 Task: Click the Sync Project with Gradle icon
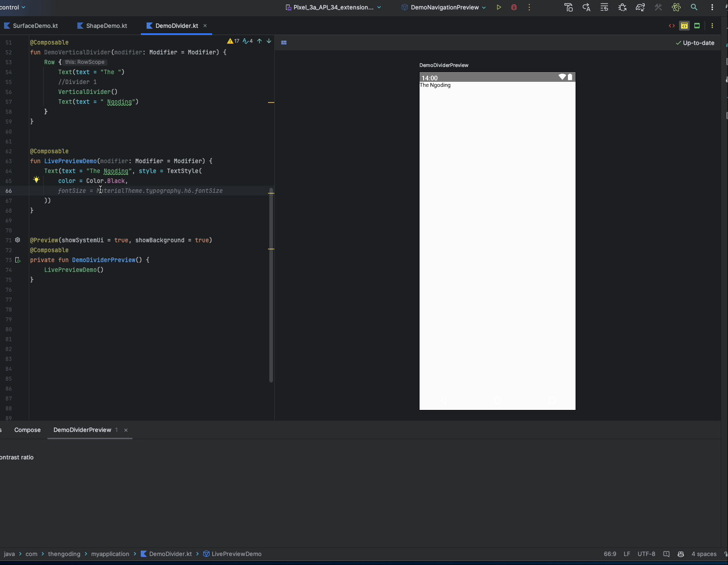(x=640, y=7)
